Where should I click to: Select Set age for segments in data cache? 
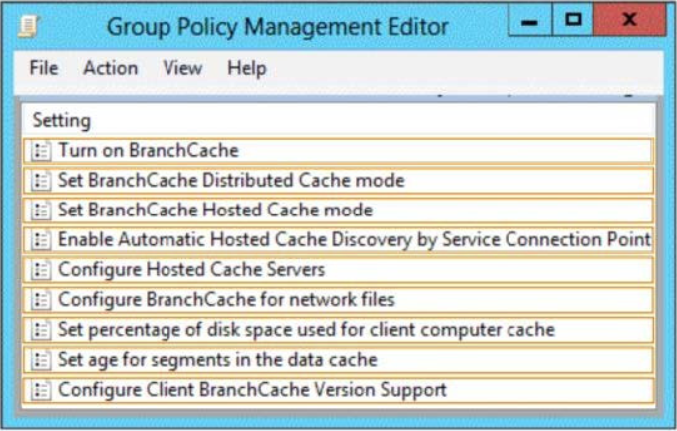[x=218, y=360]
